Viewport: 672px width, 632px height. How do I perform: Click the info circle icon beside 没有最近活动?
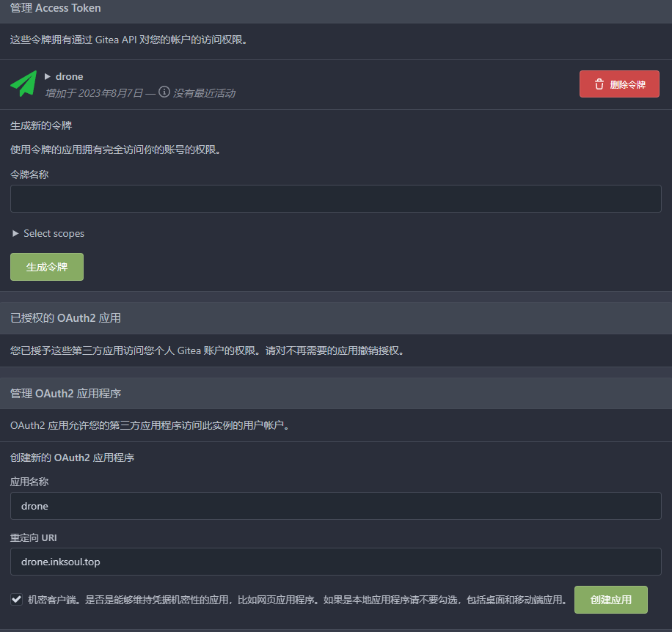point(164,92)
